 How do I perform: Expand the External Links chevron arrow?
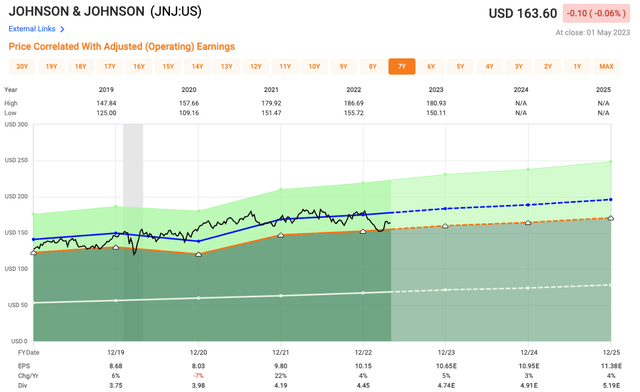62,29
